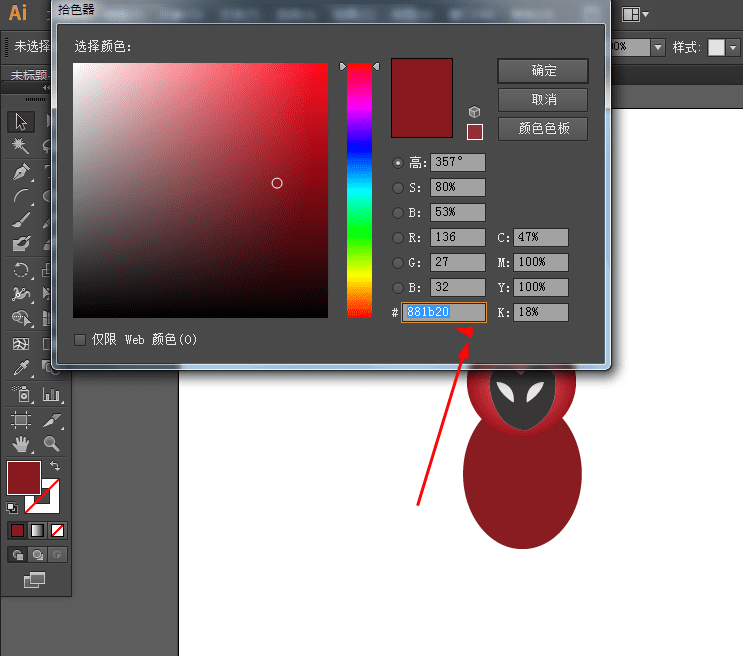Viewport: 743px width, 656px height.
Task: Click 确定 to confirm the color
Action: tap(543, 71)
